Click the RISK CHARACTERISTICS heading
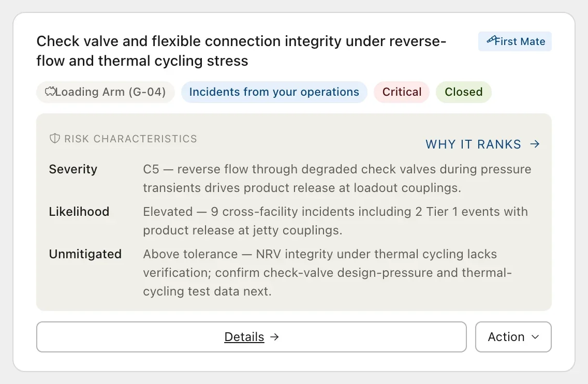The width and height of the screenshot is (588, 384). pyautogui.click(x=130, y=139)
